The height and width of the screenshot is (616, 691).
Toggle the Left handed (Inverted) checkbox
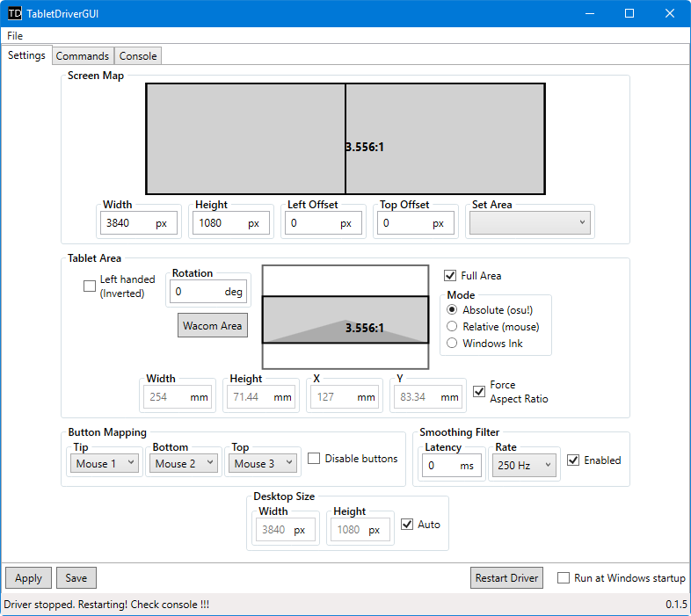coord(90,286)
